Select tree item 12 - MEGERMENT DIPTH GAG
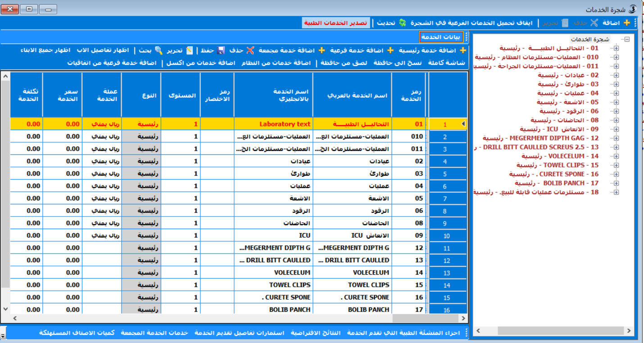644x343 pixels. coord(541,138)
